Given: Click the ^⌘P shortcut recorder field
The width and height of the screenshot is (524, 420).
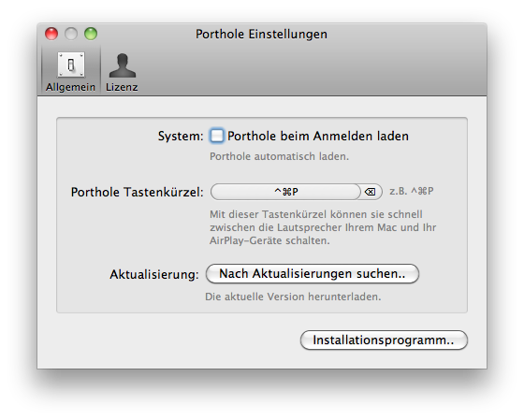Looking at the screenshot, I should pyautogui.click(x=286, y=192).
